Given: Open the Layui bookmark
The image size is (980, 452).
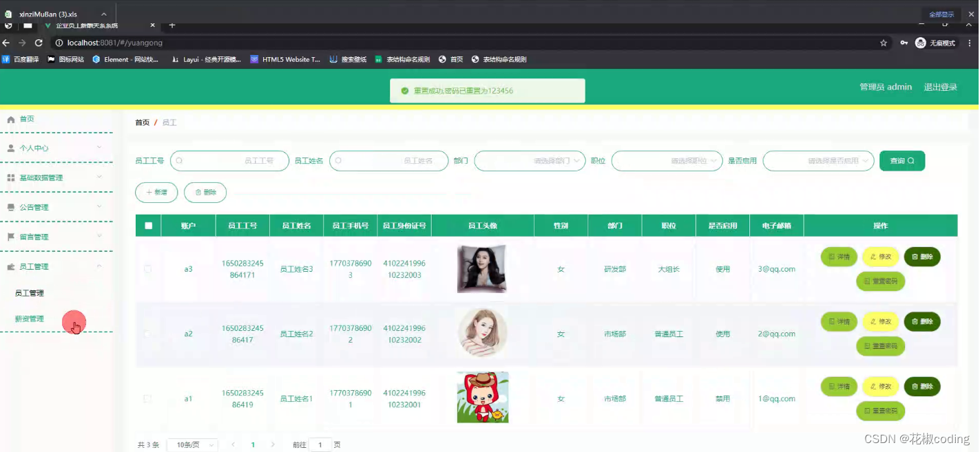Looking at the screenshot, I should point(206,60).
